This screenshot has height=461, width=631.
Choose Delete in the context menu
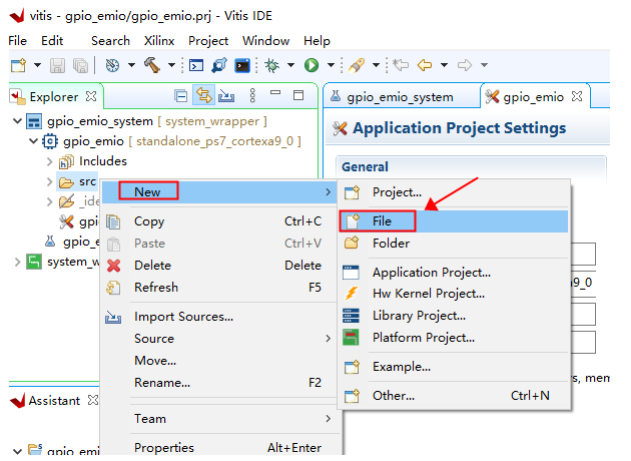219,265
